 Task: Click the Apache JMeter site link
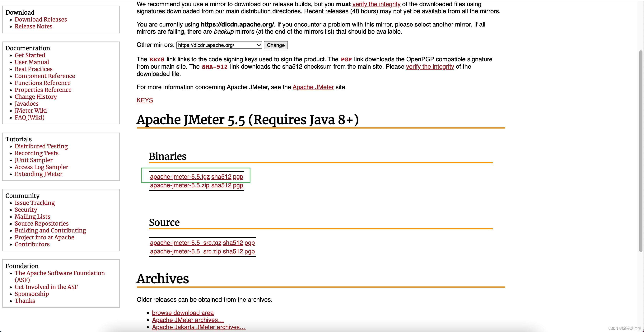[x=313, y=87]
